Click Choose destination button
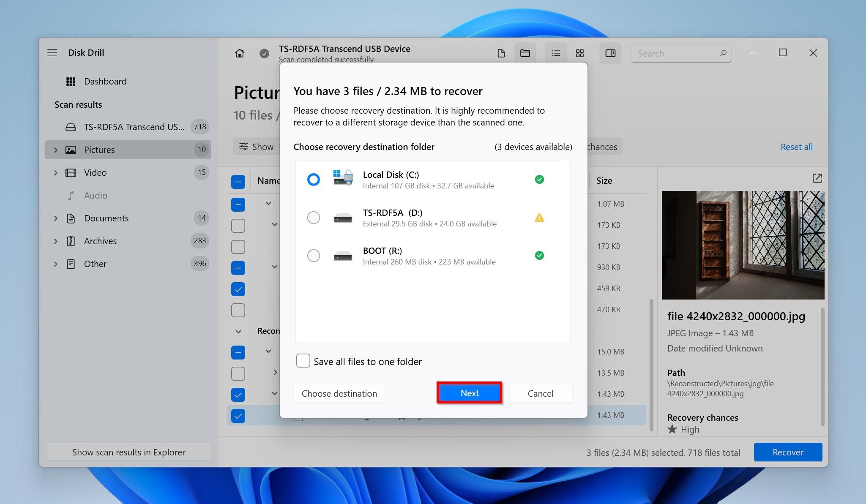 [339, 393]
